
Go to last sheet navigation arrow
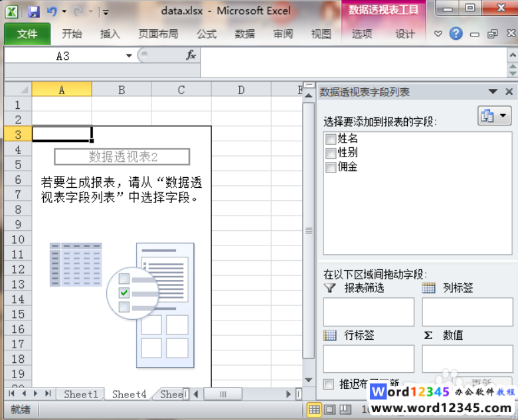click(x=48, y=393)
